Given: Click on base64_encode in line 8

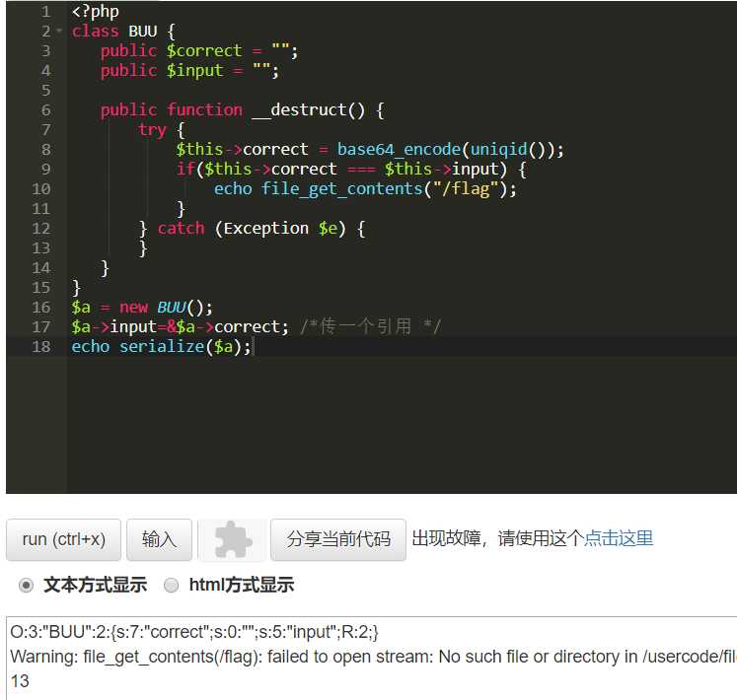Looking at the screenshot, I should [x=399, y=150].
